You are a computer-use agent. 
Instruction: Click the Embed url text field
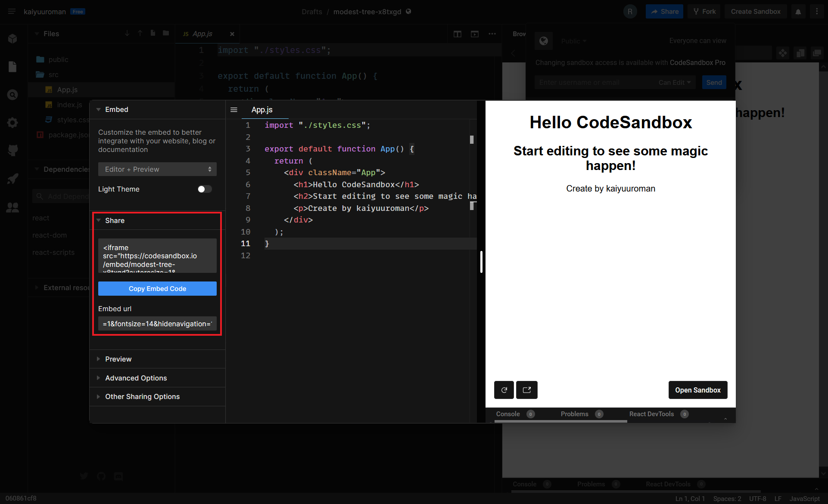tap(157, 324)
